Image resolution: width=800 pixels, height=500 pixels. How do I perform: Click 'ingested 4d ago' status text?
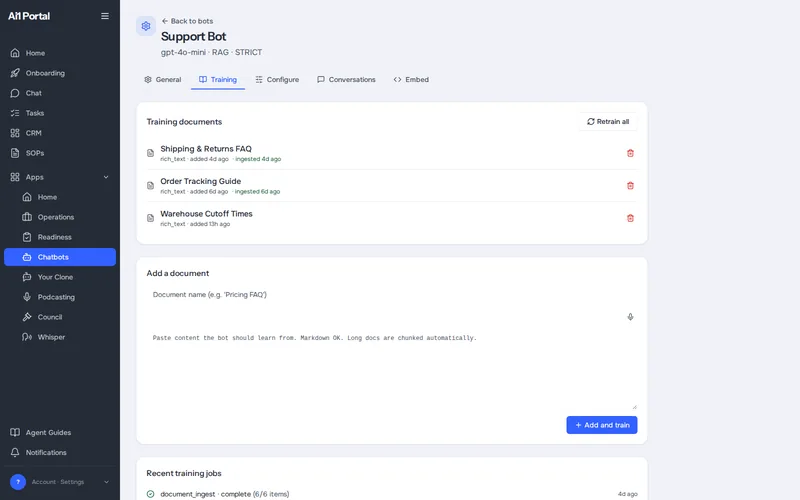(x=258, y=159)
